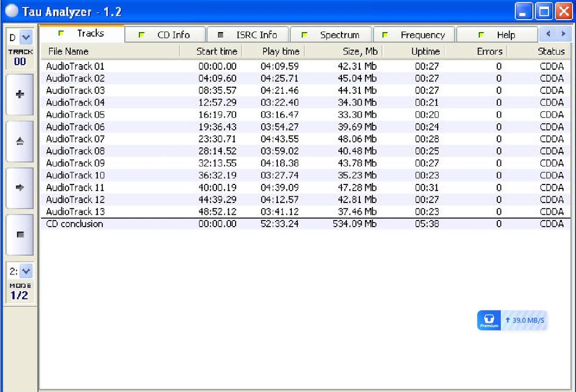The image size is (576, 392).
Task: Select AudioTrack 11 row
Action: (x=305, y=188)
